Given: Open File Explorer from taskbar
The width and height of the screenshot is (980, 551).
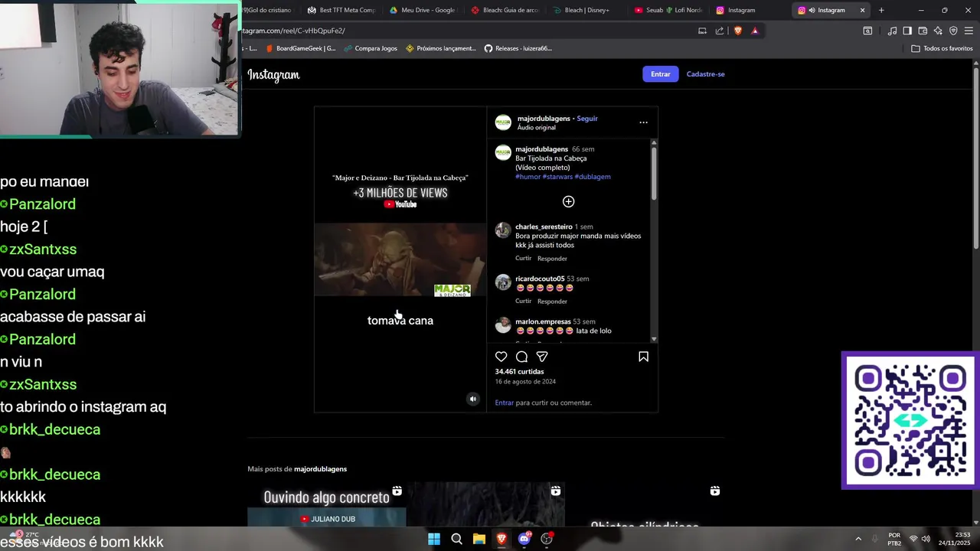Looking at the screenshot, I should tap(479, 539).
